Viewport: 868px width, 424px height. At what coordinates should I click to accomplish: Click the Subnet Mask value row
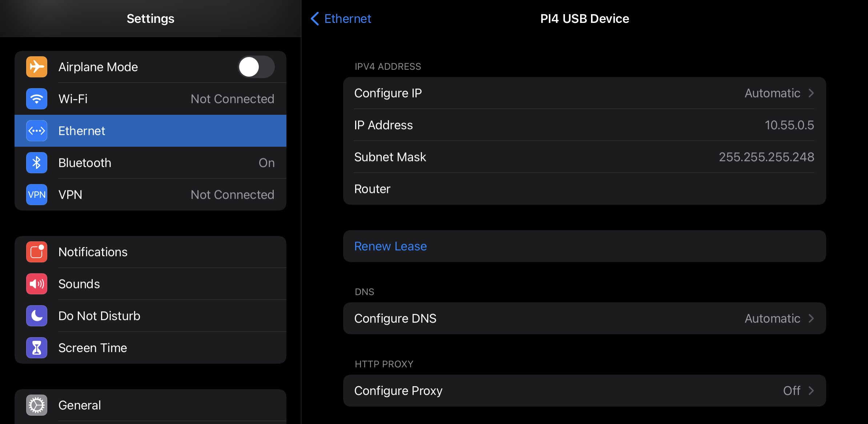pyautogui.click(x=584, y=157)
